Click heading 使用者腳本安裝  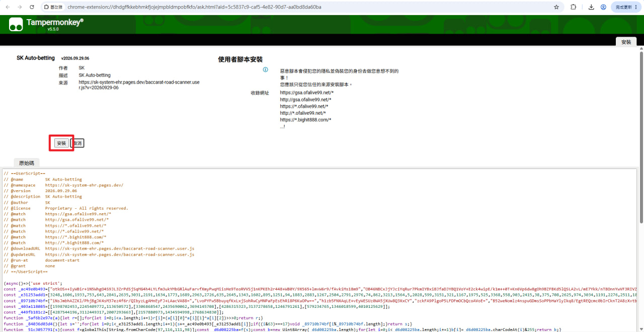pos(240,59)
